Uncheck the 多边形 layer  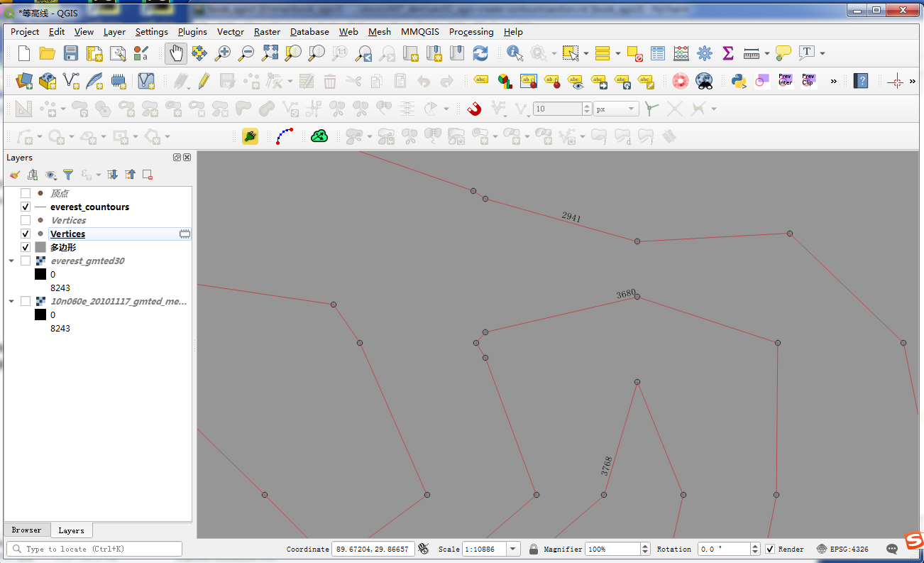(x=26, y=247)
